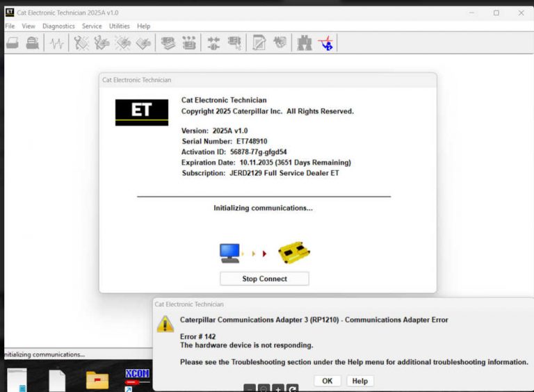
Task: Minimize the Cat Electronic Technician window
Action: [471, 13]
